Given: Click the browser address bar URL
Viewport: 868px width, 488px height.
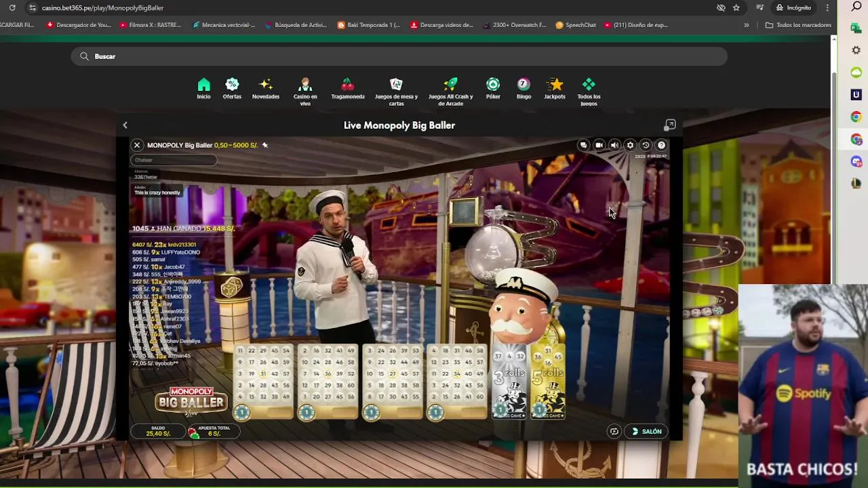Looking at the screenshot, I should (102, 7).
